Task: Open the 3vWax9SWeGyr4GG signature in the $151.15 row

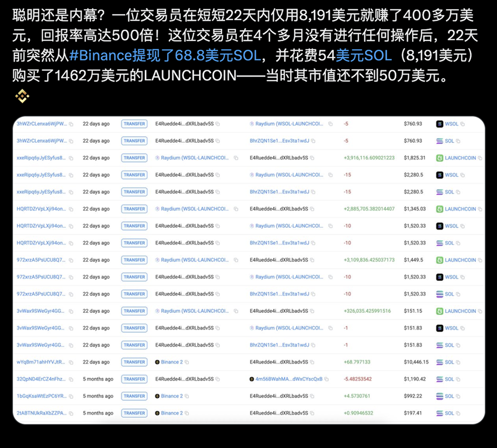Action: point(41,311)
